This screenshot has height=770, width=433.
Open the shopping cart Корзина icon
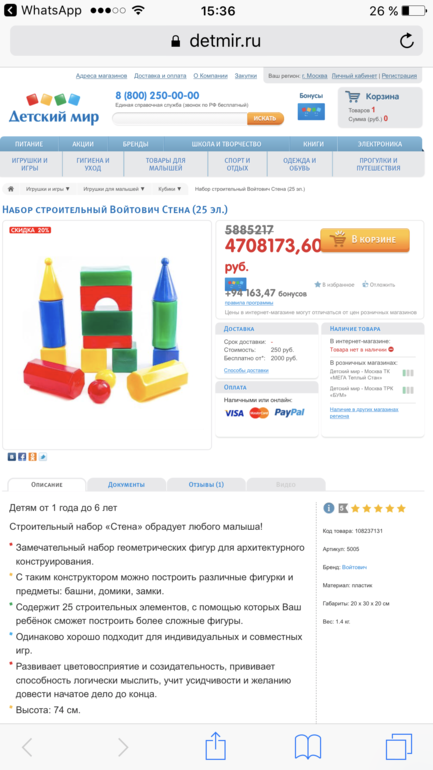(x=352, y=96)
